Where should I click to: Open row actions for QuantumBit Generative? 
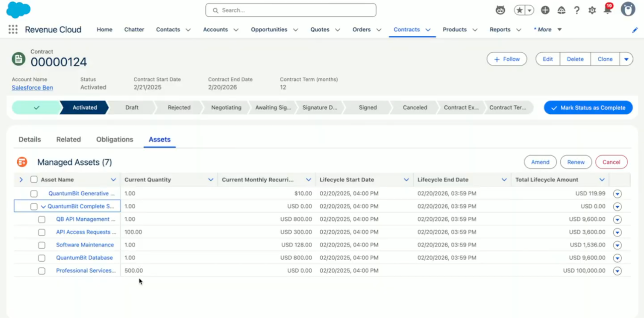point(617,194)
